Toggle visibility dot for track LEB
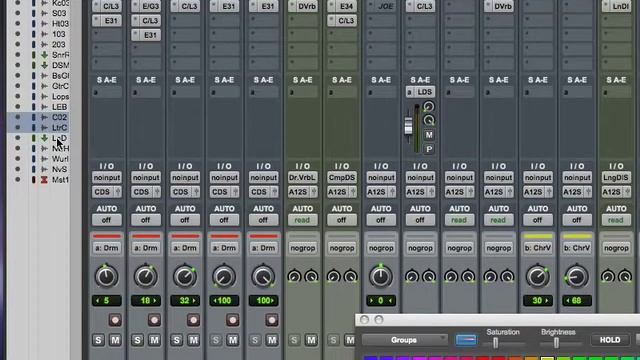Screen dimensions: 640x360 18,107
